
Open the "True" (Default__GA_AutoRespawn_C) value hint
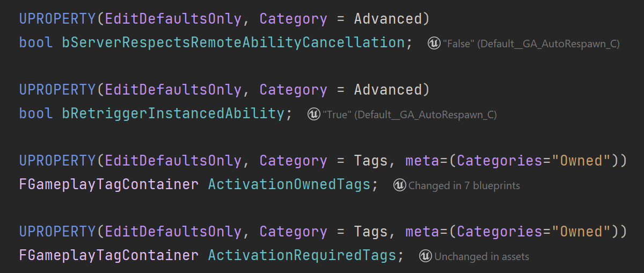coord(409,115)
